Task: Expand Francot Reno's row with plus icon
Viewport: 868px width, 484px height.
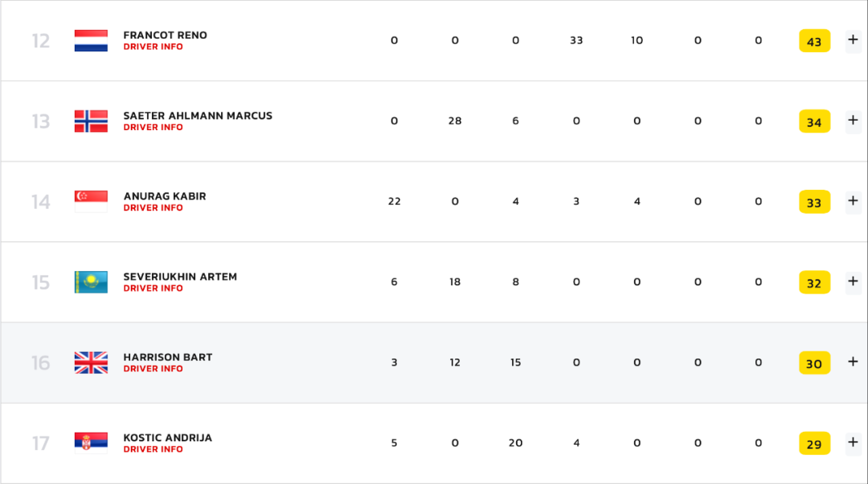Action: (x=853, y=40)
